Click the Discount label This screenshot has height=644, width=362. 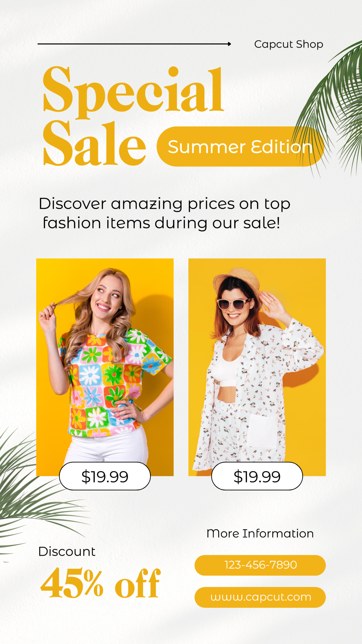(x=67, y=552)
